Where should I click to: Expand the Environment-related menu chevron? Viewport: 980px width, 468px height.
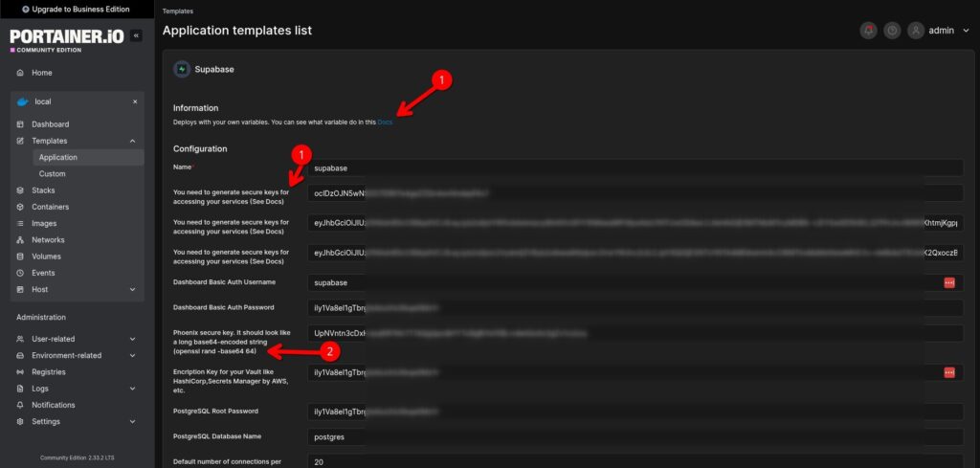pyautogui.click(x=132, y=355)
